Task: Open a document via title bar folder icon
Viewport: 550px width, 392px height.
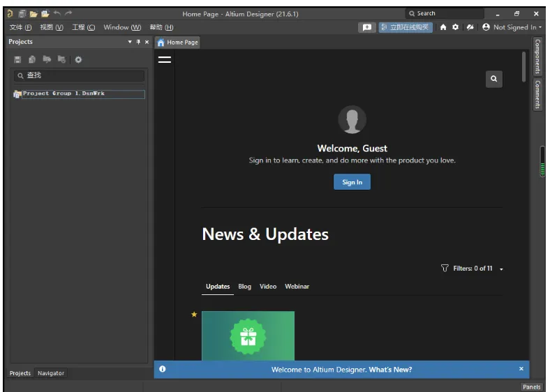Action: pos(34,14)
